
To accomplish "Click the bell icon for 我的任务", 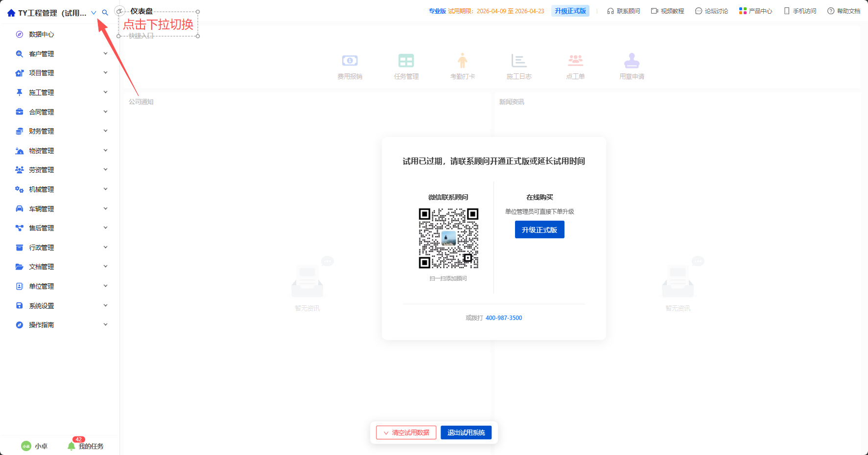I will point(71,446).
